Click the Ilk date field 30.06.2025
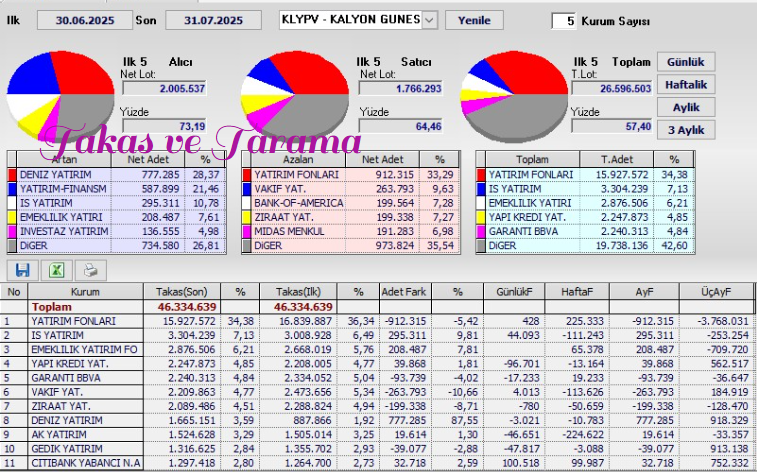 click(84, 20)
